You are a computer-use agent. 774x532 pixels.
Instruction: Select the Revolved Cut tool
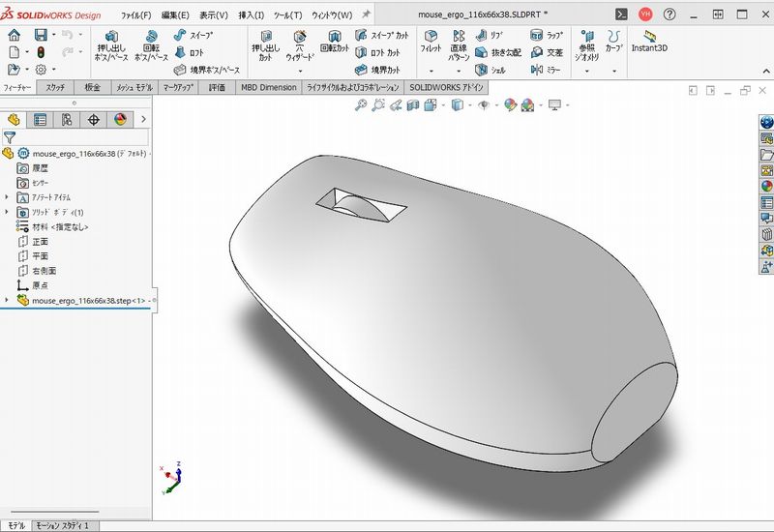point(335,42)
